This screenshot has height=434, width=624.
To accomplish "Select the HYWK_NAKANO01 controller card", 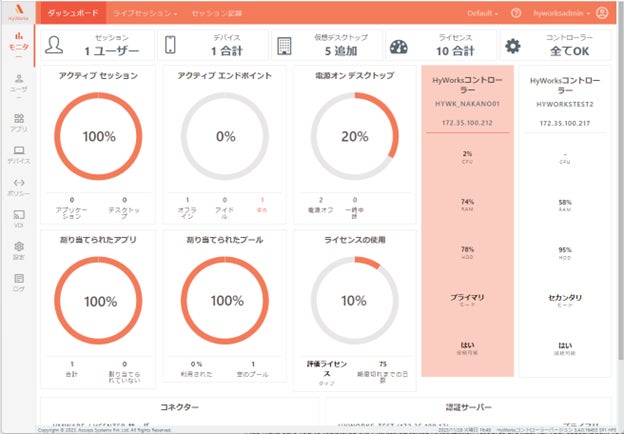I will (468, 221).
